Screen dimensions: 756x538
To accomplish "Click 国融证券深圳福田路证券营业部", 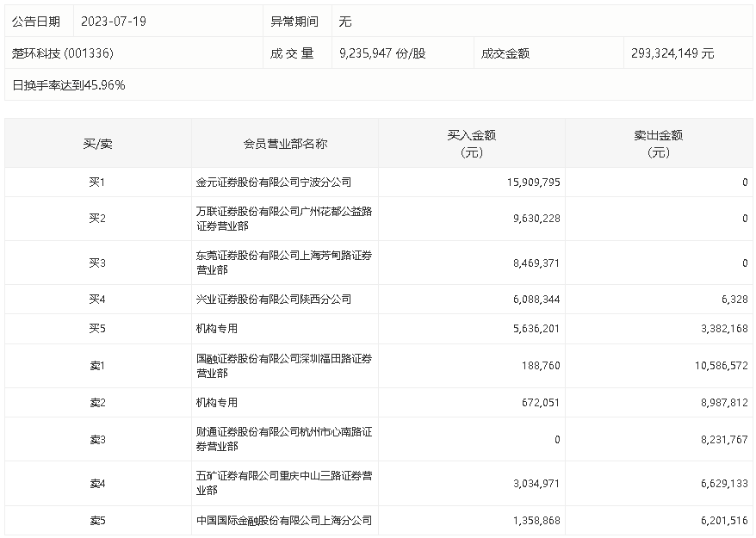I will (x=283, y=366).
